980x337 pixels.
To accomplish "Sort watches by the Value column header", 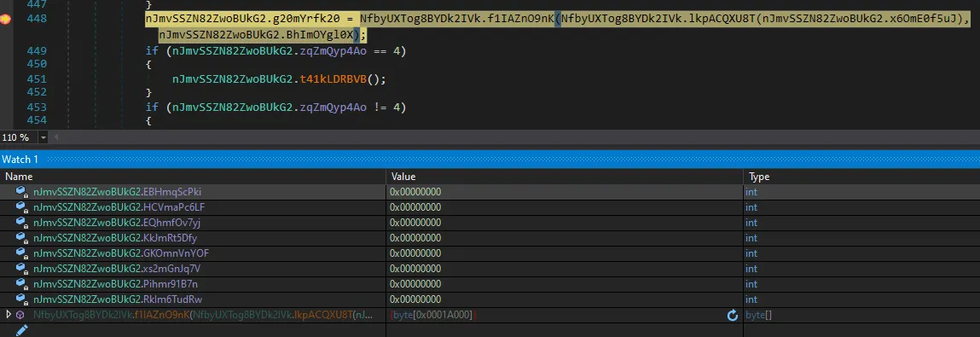I will click(x=565, y=177).
